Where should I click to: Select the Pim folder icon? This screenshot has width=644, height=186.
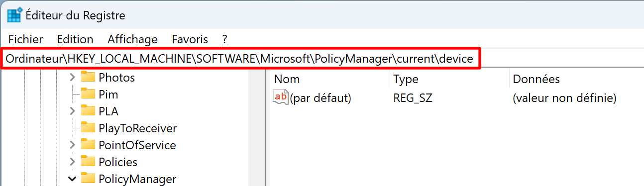pyautogui.click(x=88, y=94)
